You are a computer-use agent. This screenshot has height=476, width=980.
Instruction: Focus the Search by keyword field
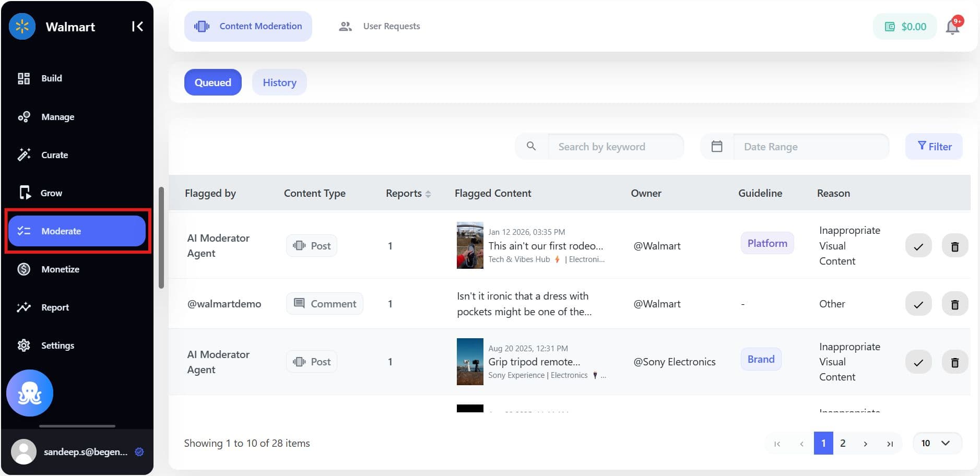(616, 147)
